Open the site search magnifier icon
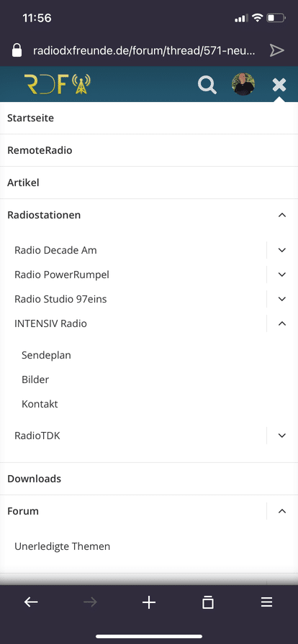The width and height of the screenshot is (298, 644). 207,85
